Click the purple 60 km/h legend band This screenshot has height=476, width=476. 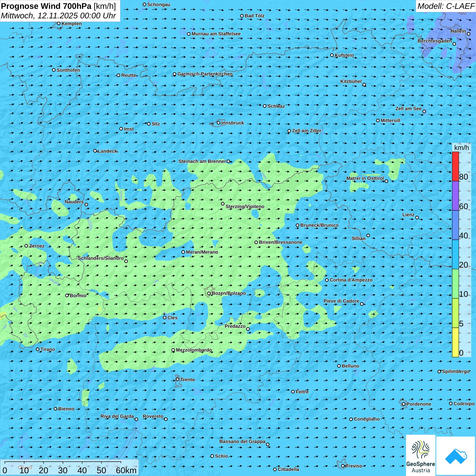(455, 196)
